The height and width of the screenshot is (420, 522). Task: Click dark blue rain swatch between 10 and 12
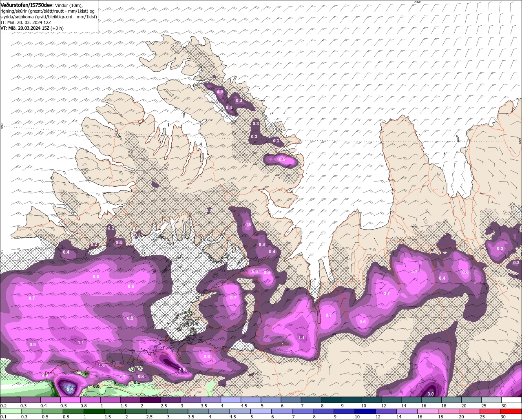(366, 411)
